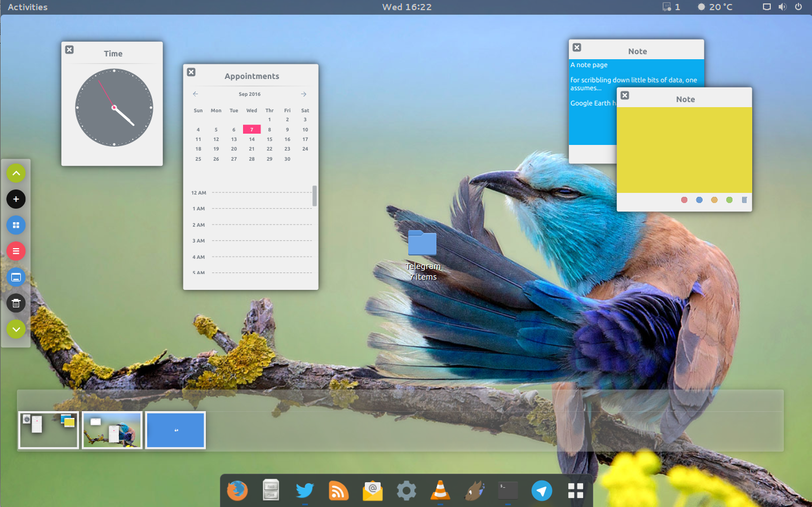Click the dark trash button in the side panel
The height and width of the screenshot is (507, 812).
16,303
